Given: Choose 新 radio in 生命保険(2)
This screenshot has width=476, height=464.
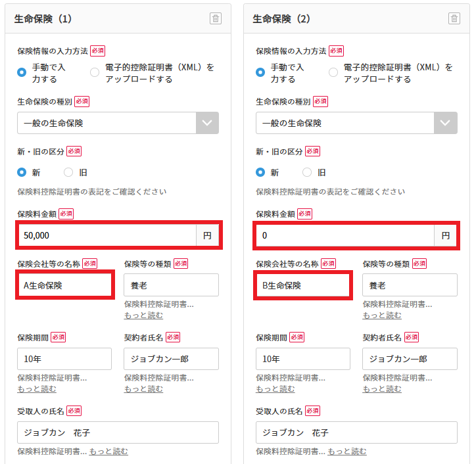Looking at the screenshot, I should click(x=260, y=172).
